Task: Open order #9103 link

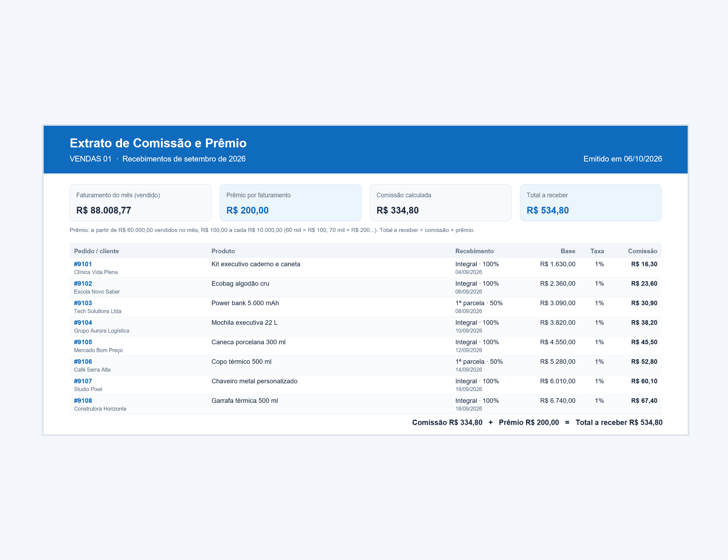Action: tap(83, 303)
